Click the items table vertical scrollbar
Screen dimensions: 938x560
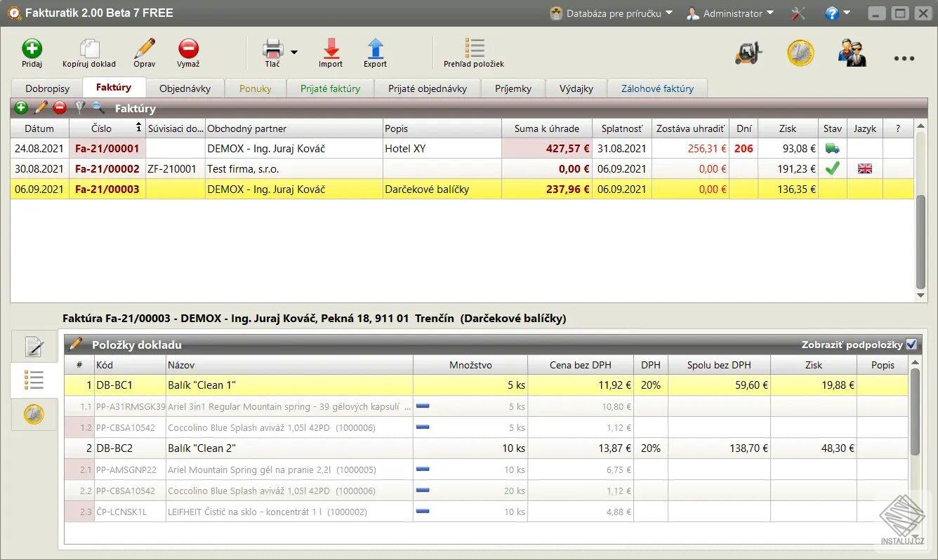click(x=915, y=413)
